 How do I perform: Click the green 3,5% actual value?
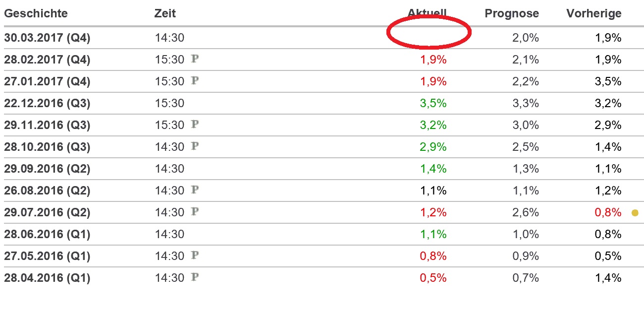[433, 103]
